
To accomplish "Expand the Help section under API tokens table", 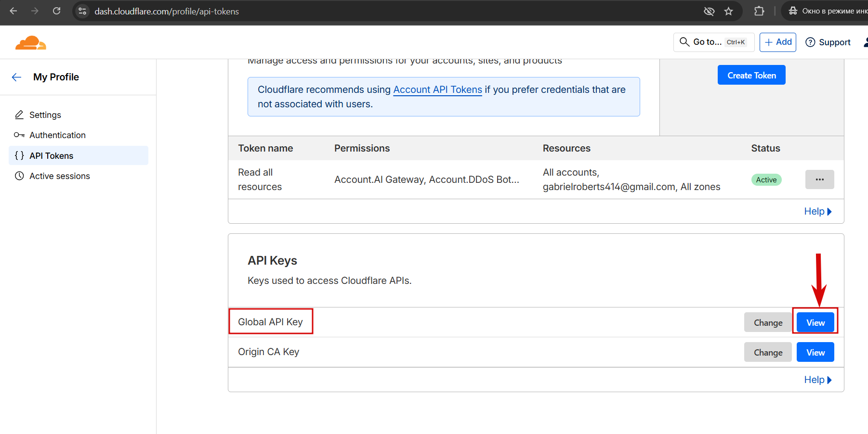I will coord(817,211).
